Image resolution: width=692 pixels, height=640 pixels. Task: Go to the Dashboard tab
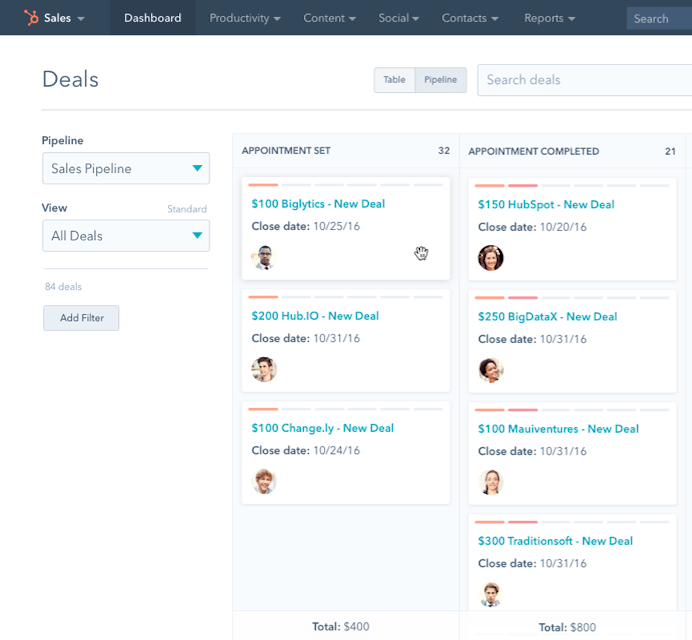152,18
